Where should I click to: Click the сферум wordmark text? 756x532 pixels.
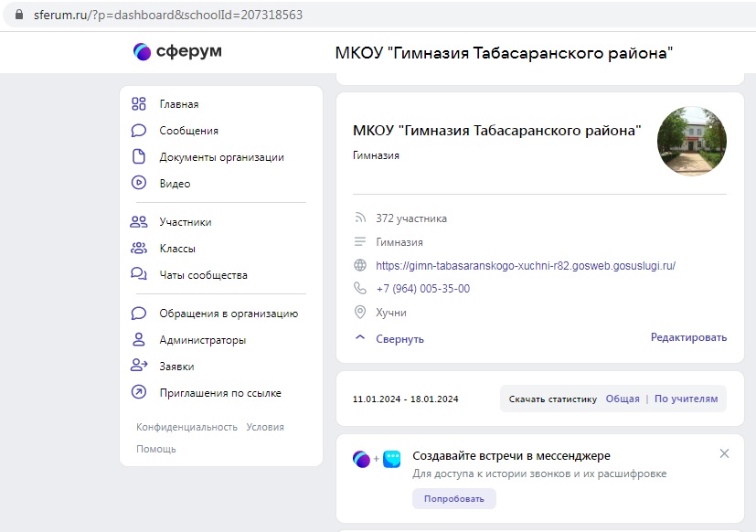click(x=189, y=51)
